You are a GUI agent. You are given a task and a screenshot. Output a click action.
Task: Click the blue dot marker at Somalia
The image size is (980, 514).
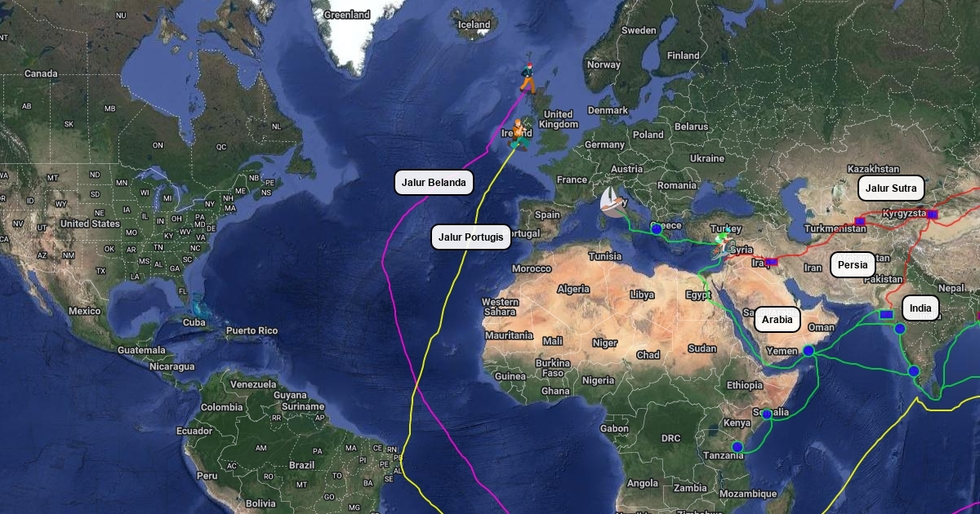pos(768,414)
